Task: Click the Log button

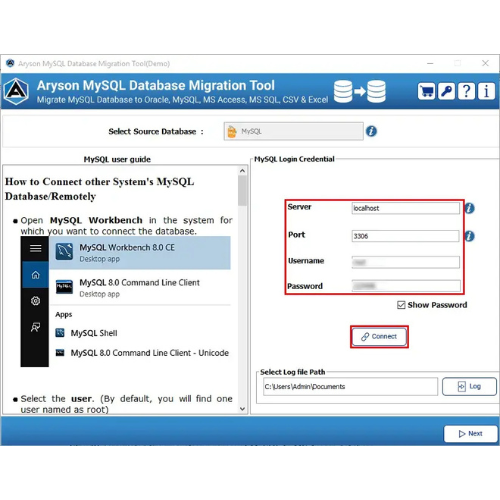Action: pyautogui.click(x=469, y=387)
